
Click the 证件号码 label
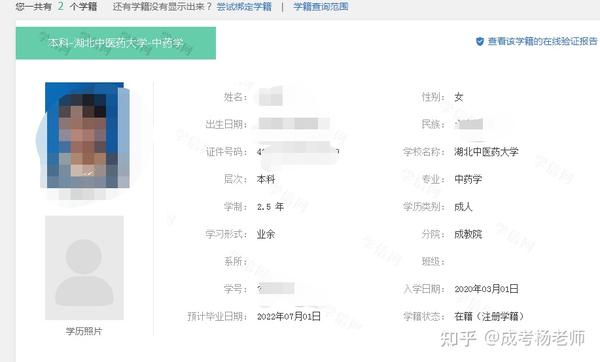pos(227,152)
